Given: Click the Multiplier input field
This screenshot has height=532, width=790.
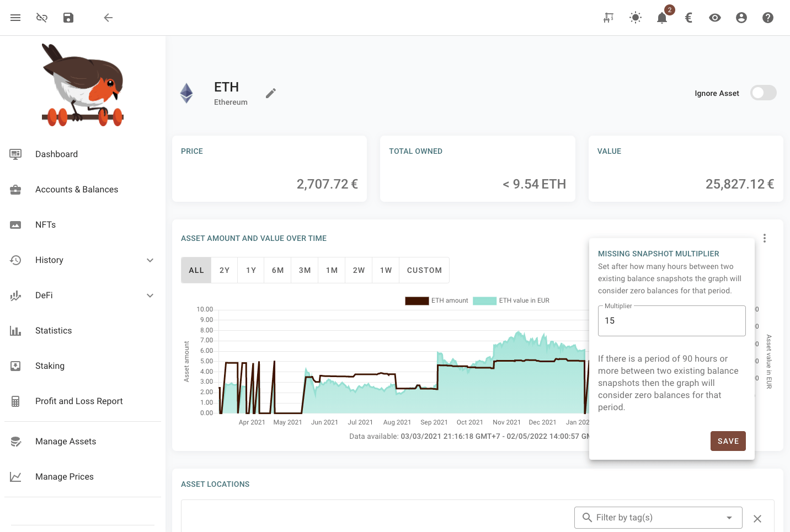Looking at the screenshot, I should 672,321.
